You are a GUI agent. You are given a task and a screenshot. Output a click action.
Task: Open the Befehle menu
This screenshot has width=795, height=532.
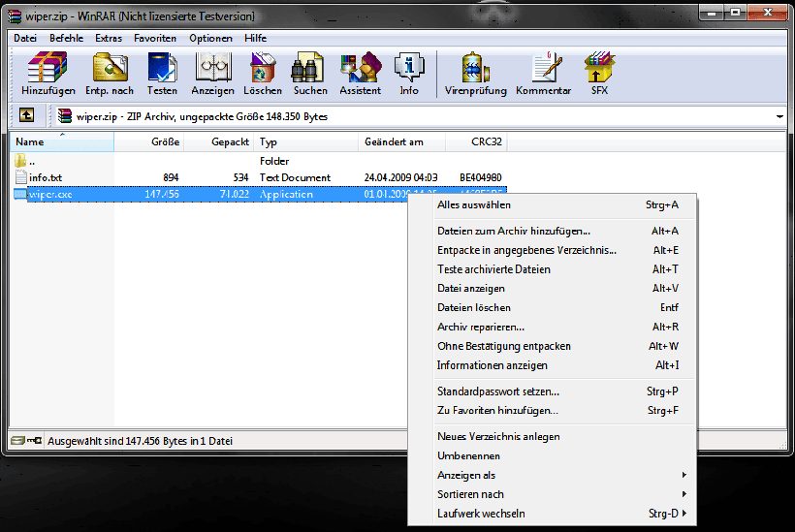click(67, 38)
